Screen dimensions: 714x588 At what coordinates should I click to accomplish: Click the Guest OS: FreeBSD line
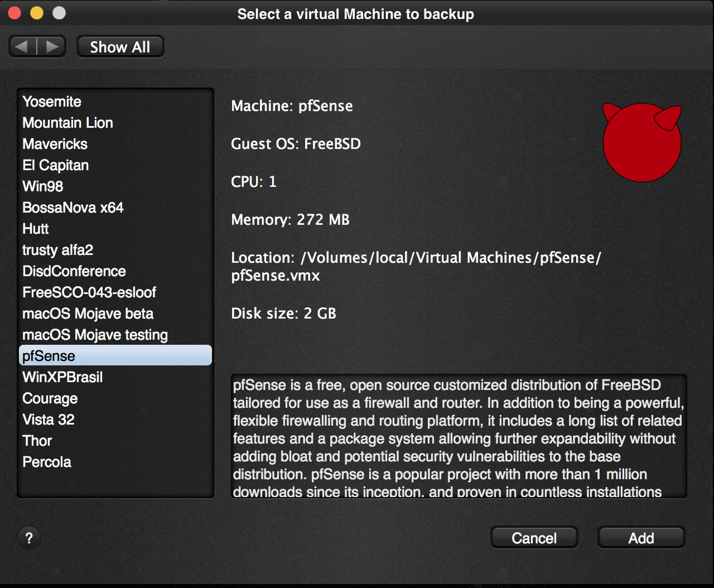296,144
